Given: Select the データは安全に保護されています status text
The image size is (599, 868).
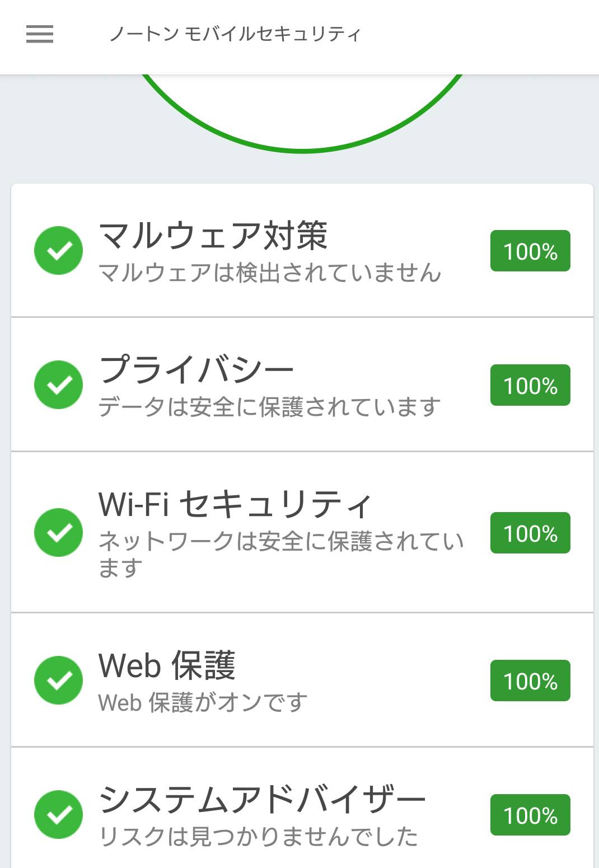Looking at the screenshot, I should coord(269,407).
